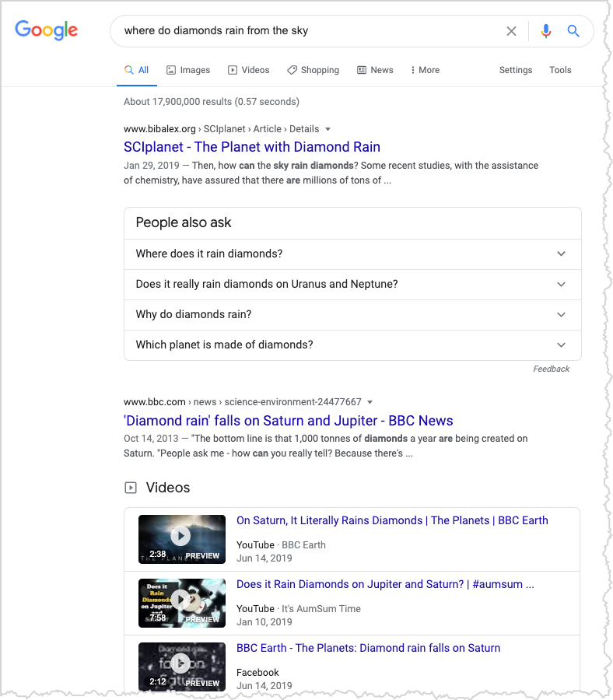Click the 'People also ask' heading
The image size is (613, 700).
(x=184, y=222)
